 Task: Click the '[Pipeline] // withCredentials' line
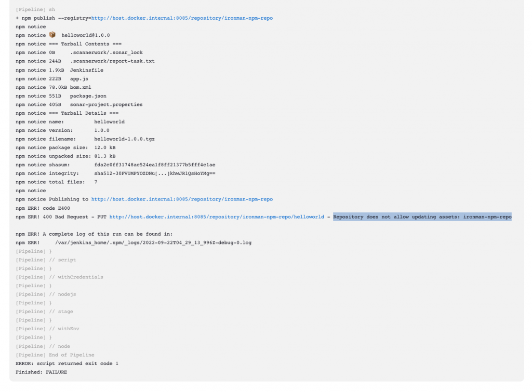coord(59,277)
